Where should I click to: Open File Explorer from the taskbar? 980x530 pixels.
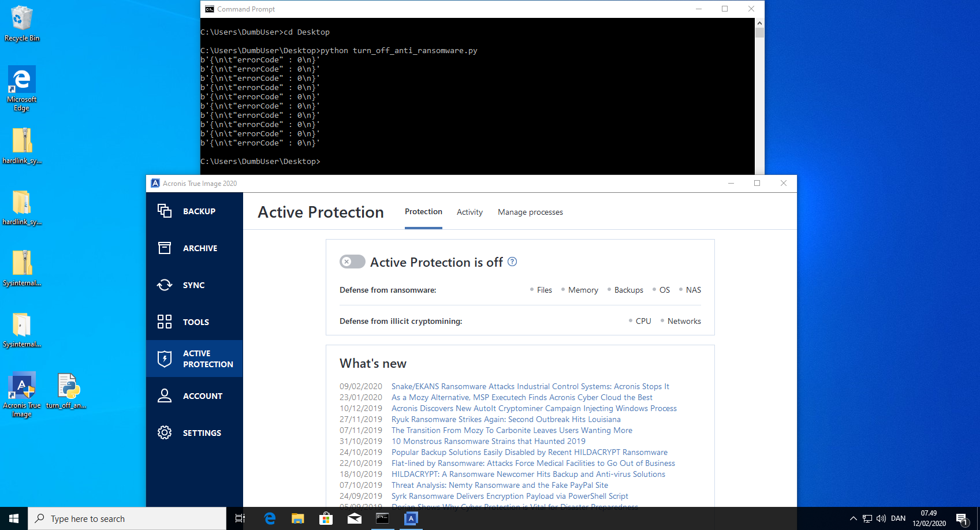pyautogui.click(x=298, y=518)
